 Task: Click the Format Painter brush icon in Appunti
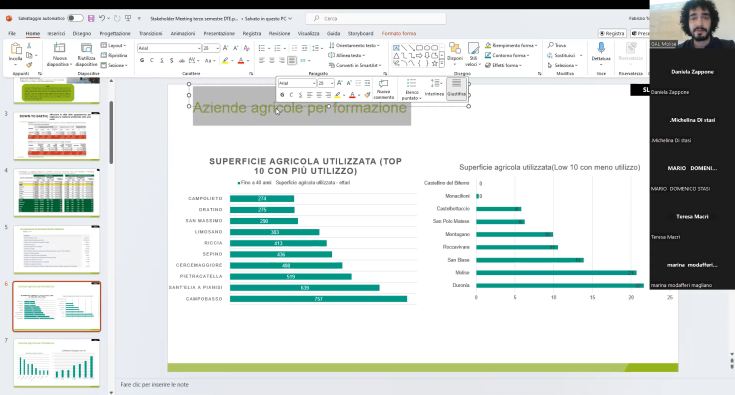29,65
